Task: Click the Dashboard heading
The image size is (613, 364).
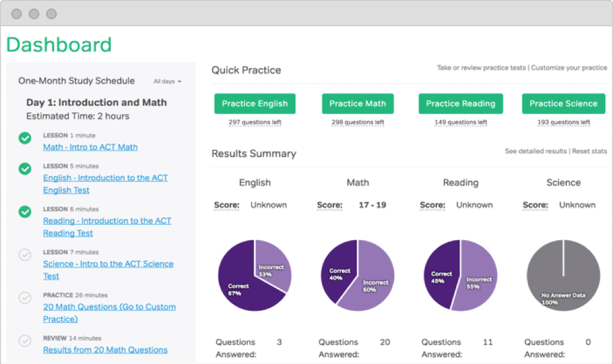Action: click(59, 44)
